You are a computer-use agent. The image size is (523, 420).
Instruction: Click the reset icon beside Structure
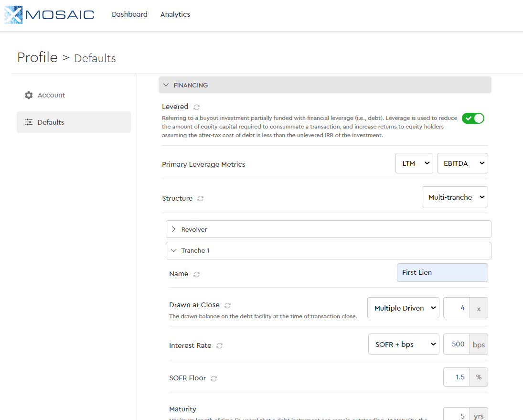pyautogui.click(x=201, y=199)
